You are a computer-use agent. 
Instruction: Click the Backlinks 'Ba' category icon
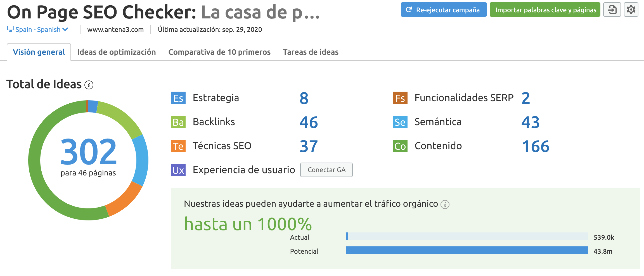point(178,122)
